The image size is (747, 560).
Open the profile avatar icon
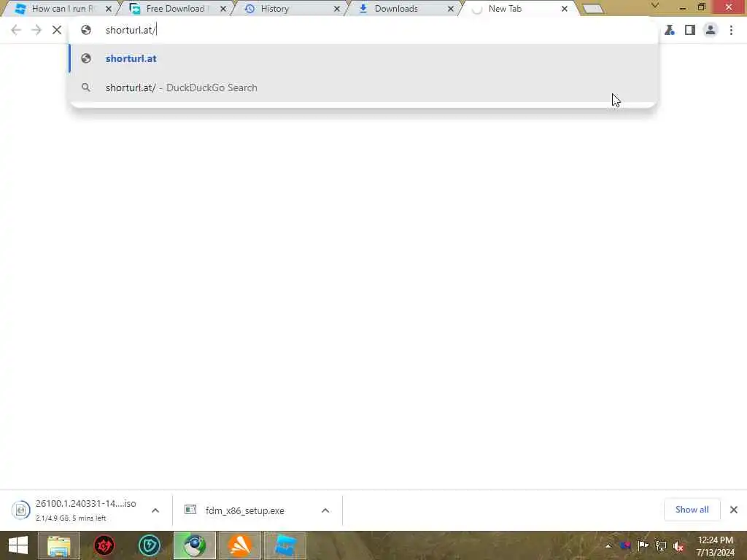711,30
